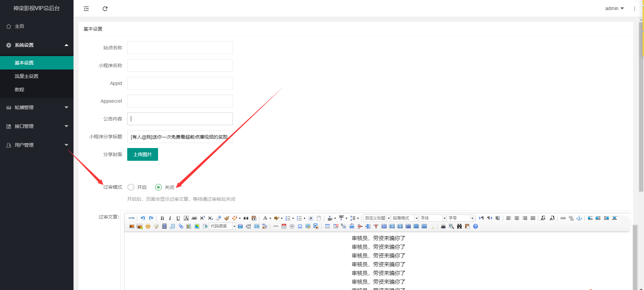The height and width of the screenshot is (290, 644).
Task: Insert a special character using the Omega icon
Action: coord(300,226)
